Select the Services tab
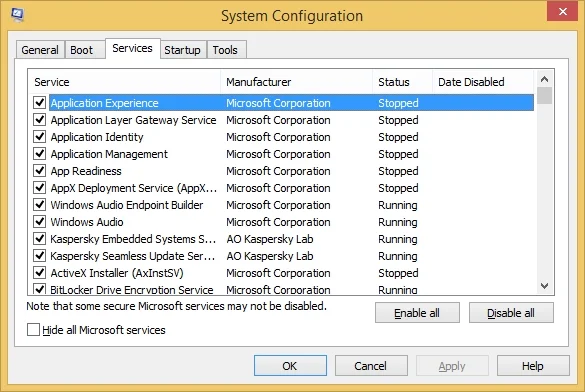The width and height of the screenshot is (585, 392). [132, 48]
